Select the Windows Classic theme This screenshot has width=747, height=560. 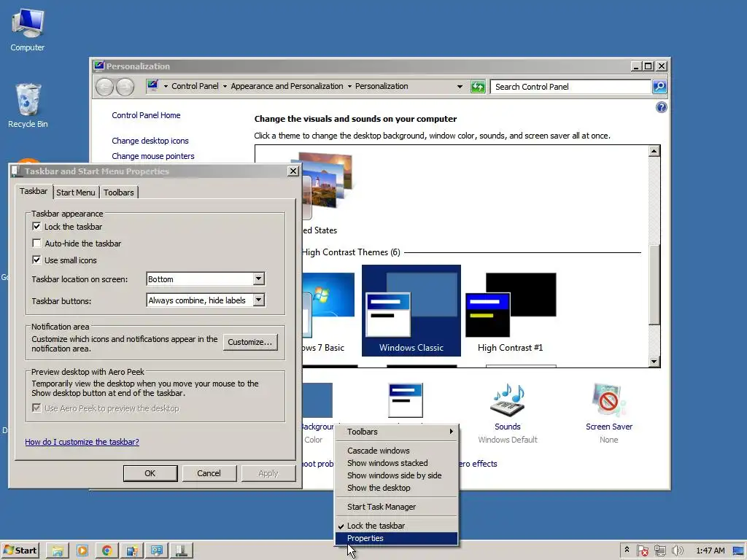[x=411, y=311]
